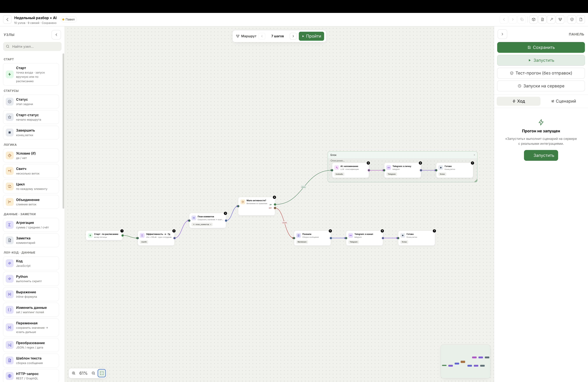Go to next route with right chevron
This screenshot has width=588, height=382.
(x=293, y=36)
